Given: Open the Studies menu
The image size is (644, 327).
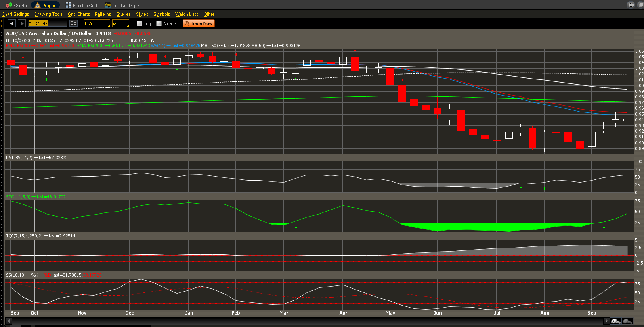Looking at the screenshot, I should click(x=124, y=14).
